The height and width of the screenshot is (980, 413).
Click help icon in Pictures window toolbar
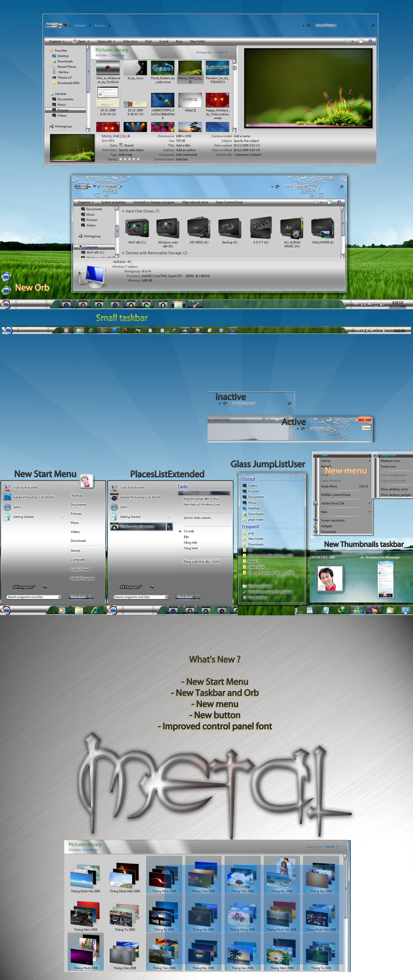click(370, 41)
